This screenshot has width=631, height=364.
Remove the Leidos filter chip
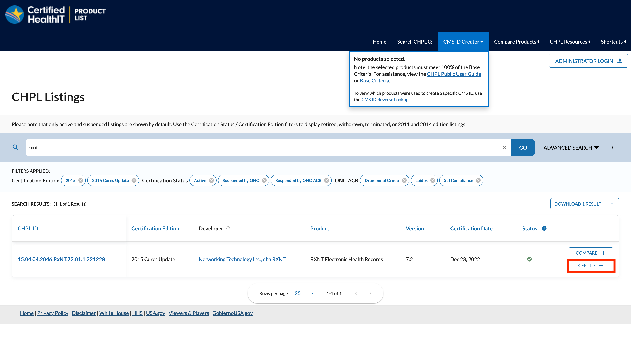pos(433,181)
